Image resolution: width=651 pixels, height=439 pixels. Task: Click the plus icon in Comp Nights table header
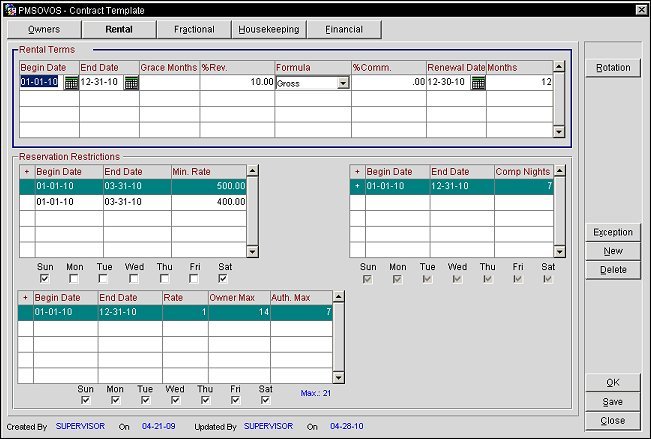click(357, 171)
